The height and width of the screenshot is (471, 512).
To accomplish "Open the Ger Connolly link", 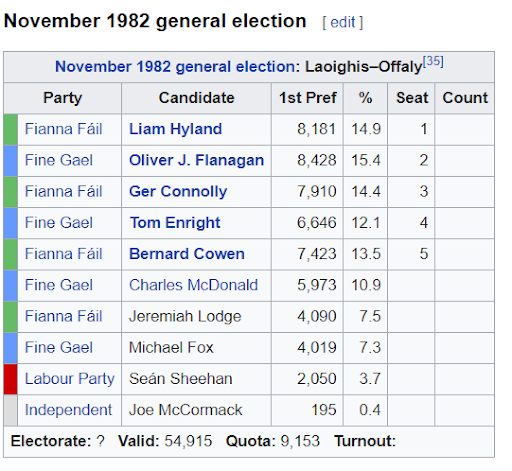I will tap(178, 192).
